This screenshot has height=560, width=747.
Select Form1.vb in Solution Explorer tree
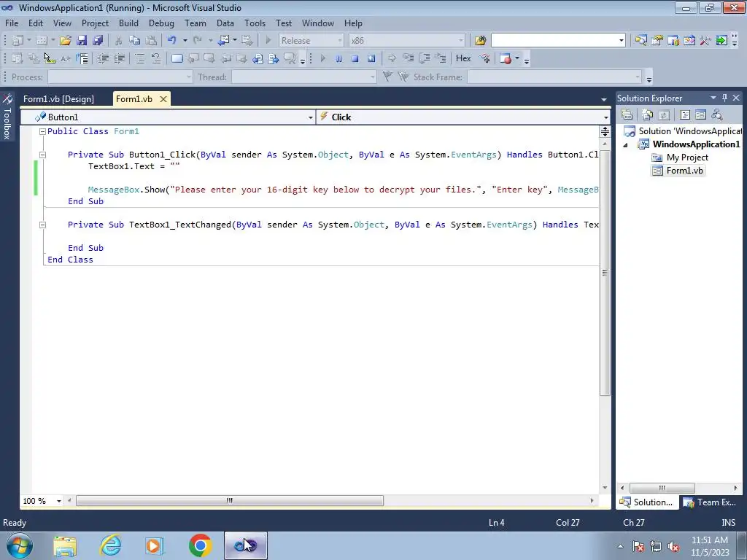678,171
